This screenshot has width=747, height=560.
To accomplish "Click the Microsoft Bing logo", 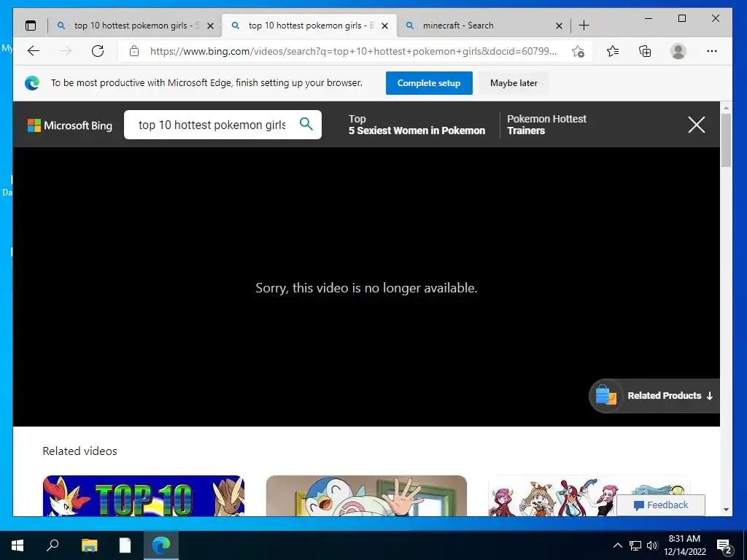I will 70,125.
